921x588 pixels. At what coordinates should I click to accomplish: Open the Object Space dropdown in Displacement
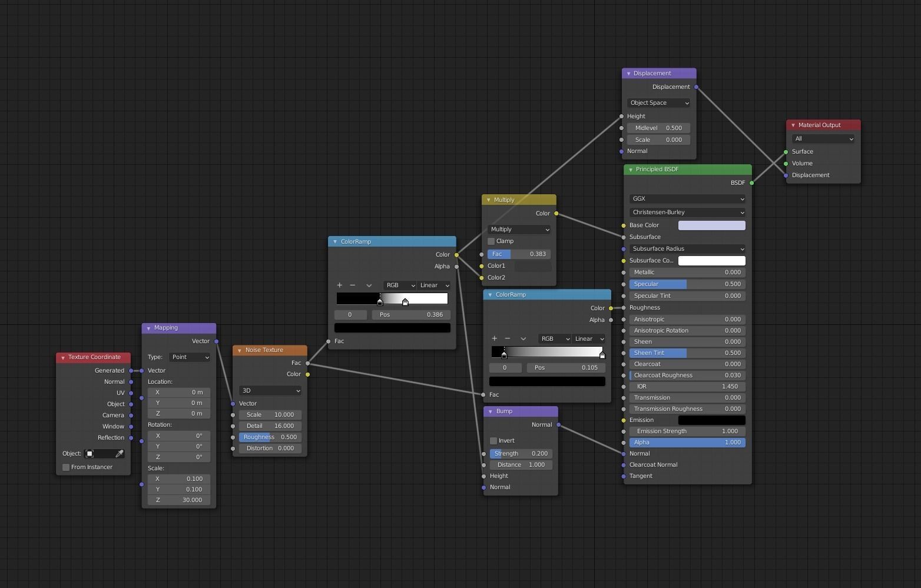(659, 103)
